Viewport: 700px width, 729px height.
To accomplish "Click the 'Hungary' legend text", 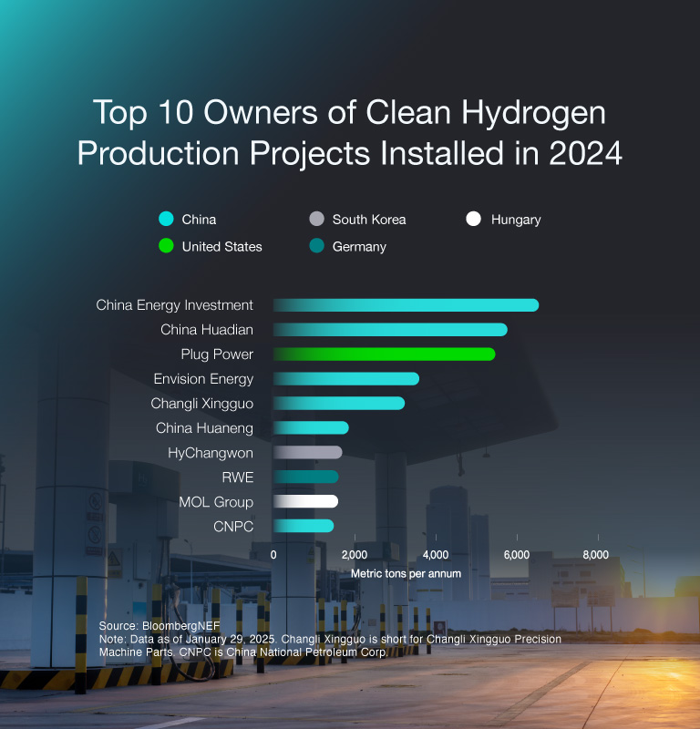I will coord(516,220).
